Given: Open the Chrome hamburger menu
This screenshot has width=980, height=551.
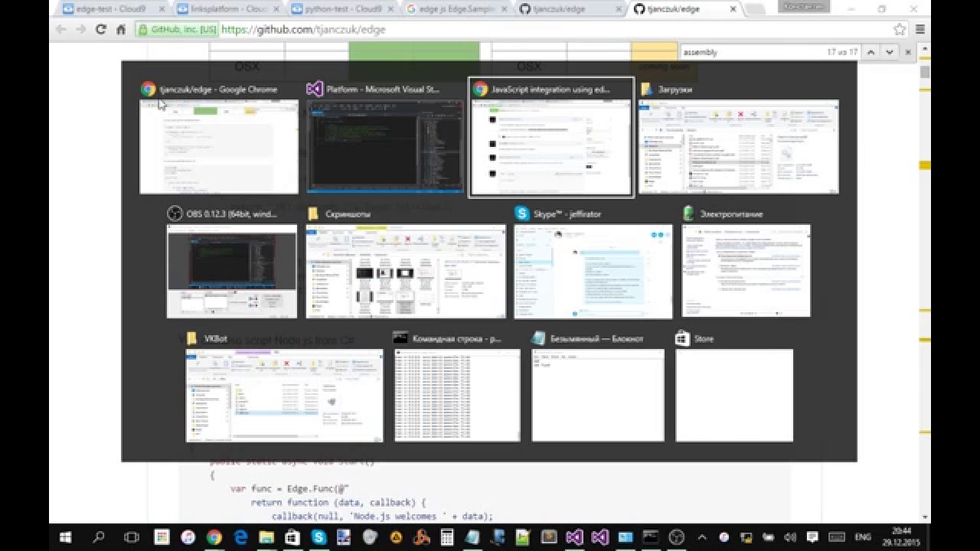Looking at the screenshot, I should (920, 29).
